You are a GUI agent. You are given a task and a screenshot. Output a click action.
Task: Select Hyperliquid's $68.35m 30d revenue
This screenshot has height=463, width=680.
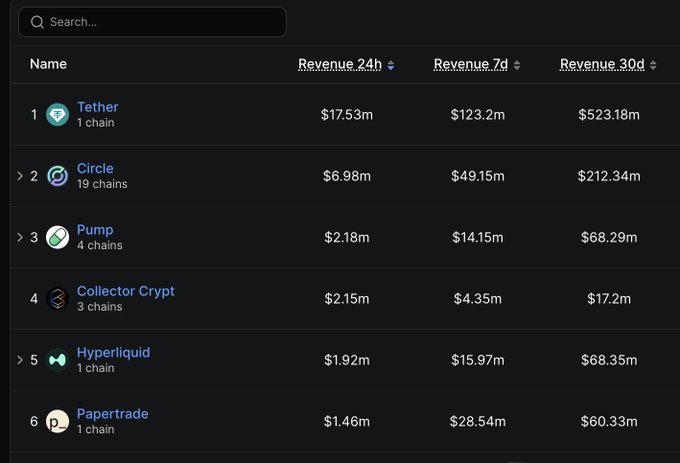609,360
